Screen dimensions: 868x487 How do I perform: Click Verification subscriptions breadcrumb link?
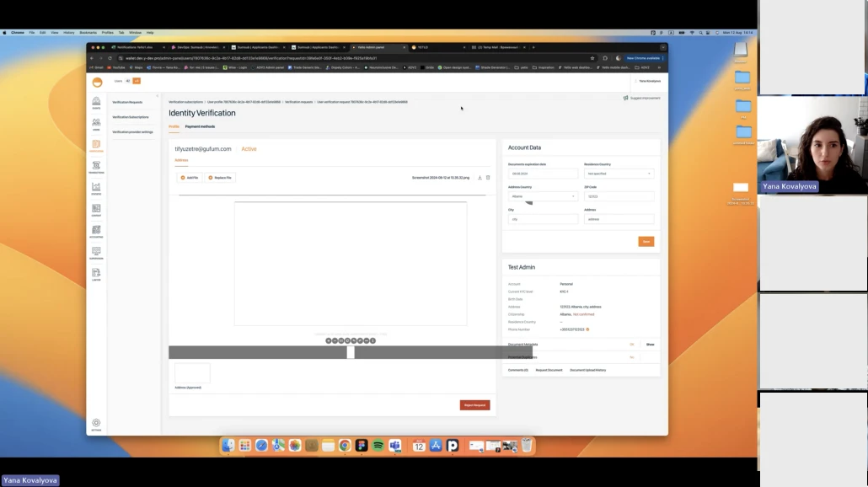click(x=186, y=103)
